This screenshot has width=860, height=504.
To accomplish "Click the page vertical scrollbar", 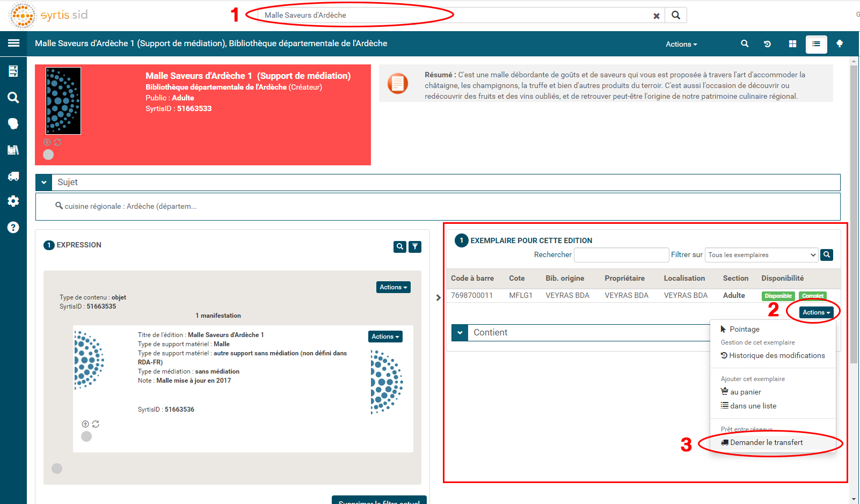I will [x=854, y=215].
